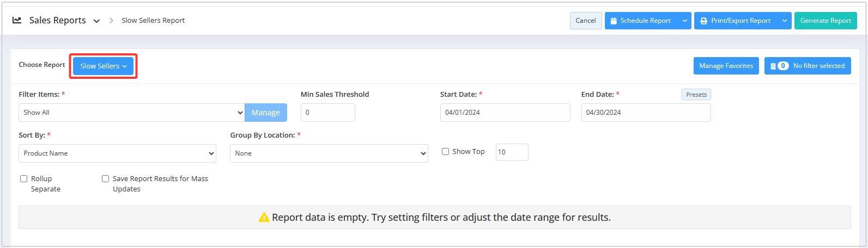Enable the Rollup Separate checkbox
The width and height of the screenshot is (868, 248).
[23, 178]
